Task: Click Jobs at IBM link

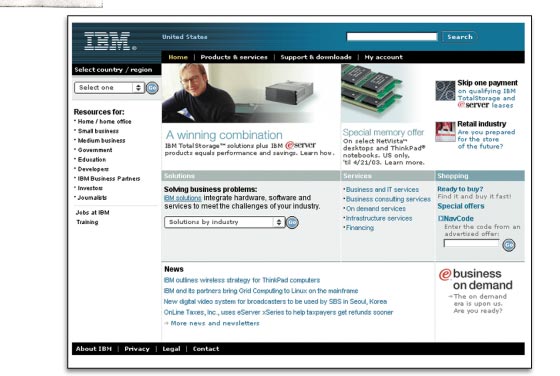Action: (92, 212)
